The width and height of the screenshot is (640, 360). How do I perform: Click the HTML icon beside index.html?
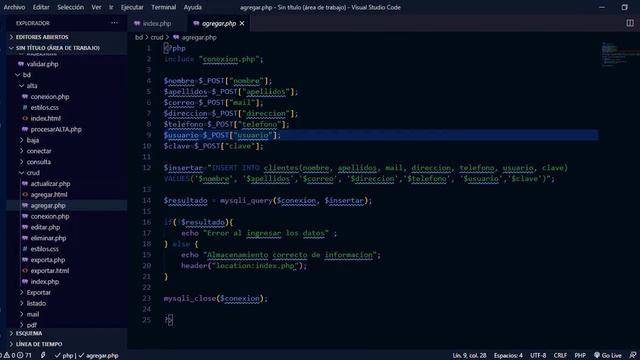[25, 118]
